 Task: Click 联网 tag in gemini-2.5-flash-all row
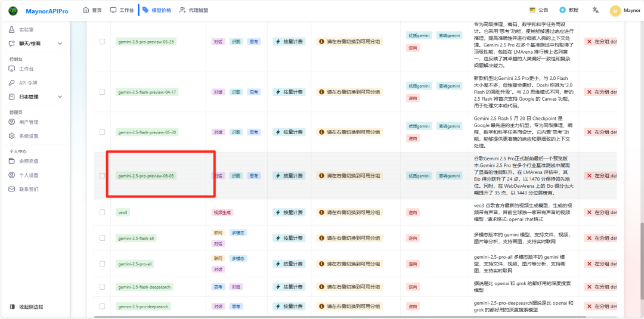pyautogui.click(x=218, y=233)
